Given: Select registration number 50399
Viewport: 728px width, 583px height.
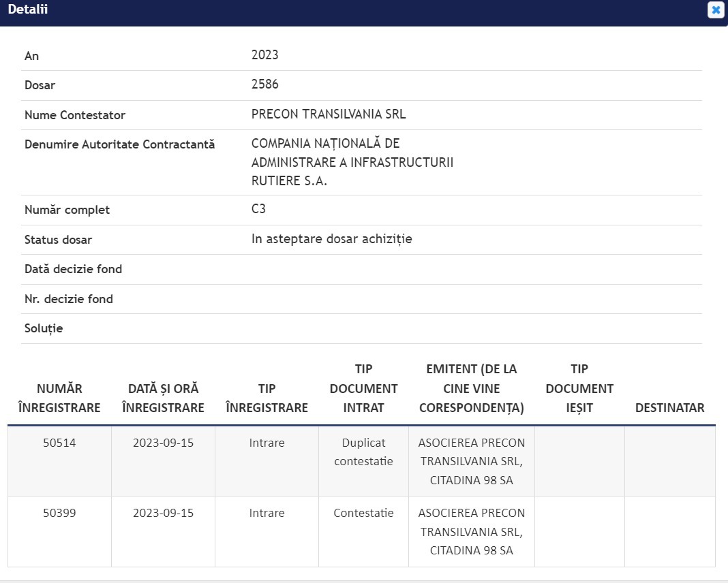Looking at the screenshot, I should pyautogui.click(x=59, y=513).
